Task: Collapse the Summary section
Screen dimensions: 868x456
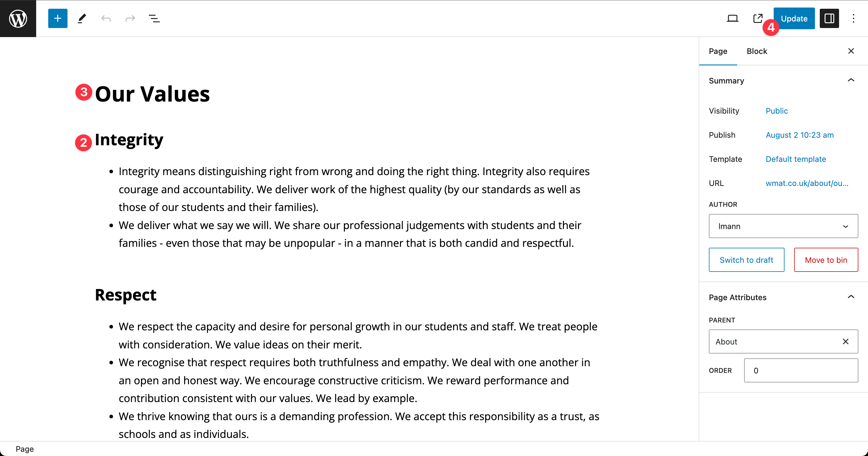Action: point(851,80)
